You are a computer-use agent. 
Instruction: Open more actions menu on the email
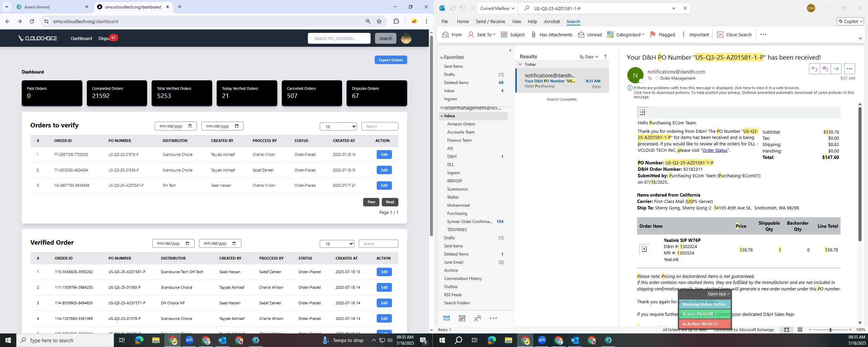849,69
